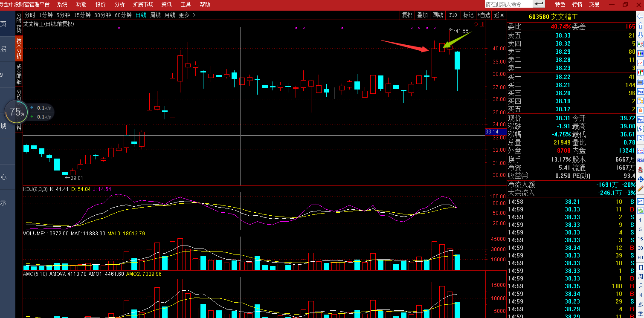This screenshot has height=318, width=644.
Task: Open the 成交明细 vertical side tab
Action: pyautogui.click(x=19, y=74)
